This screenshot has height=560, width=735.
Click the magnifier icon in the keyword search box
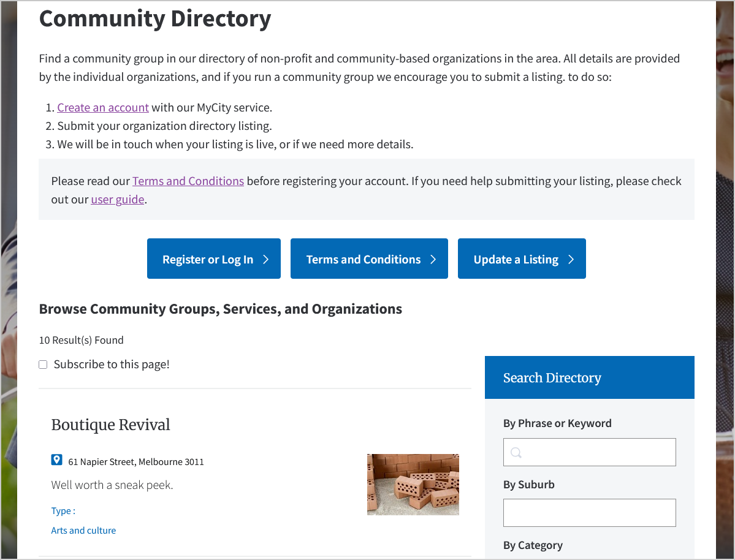click(x=516, y=452)
